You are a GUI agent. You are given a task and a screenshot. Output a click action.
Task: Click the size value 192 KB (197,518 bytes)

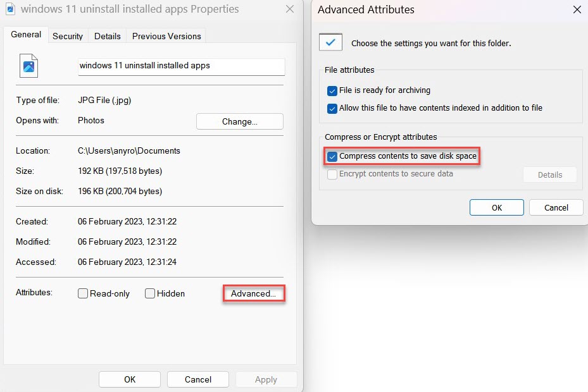[x=120, y=171]
